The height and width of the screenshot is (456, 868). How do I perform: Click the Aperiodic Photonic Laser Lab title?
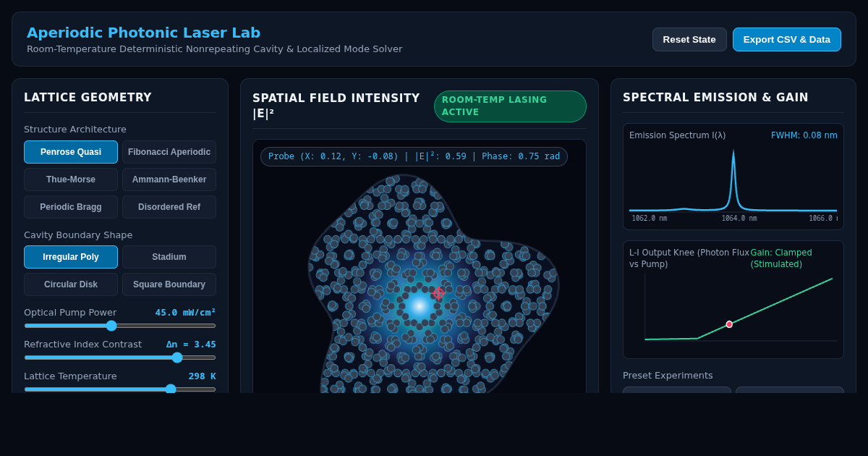(x=143, y=33)
